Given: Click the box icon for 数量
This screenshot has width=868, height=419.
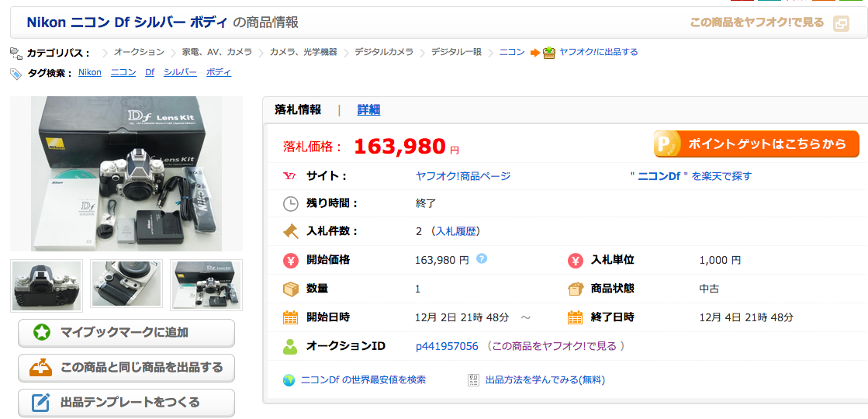Looking at the screenshot, I should coord(291,289).
